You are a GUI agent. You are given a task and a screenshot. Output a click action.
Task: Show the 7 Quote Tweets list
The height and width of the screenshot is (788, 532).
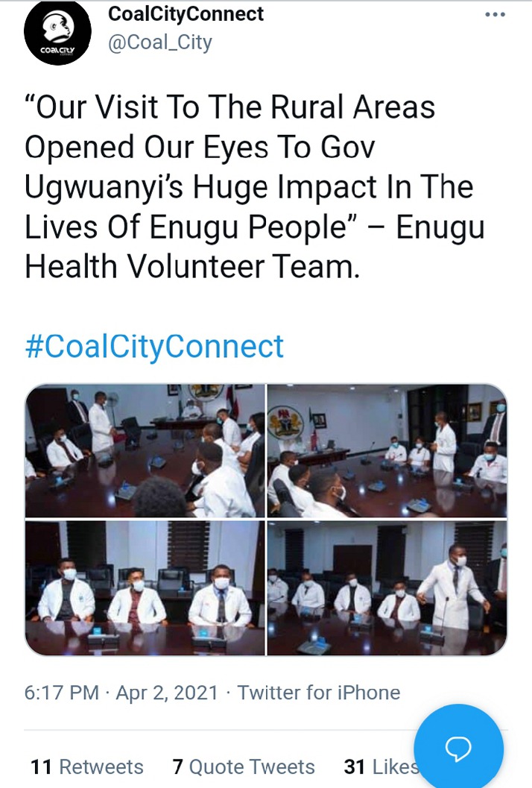coord(244,767)
